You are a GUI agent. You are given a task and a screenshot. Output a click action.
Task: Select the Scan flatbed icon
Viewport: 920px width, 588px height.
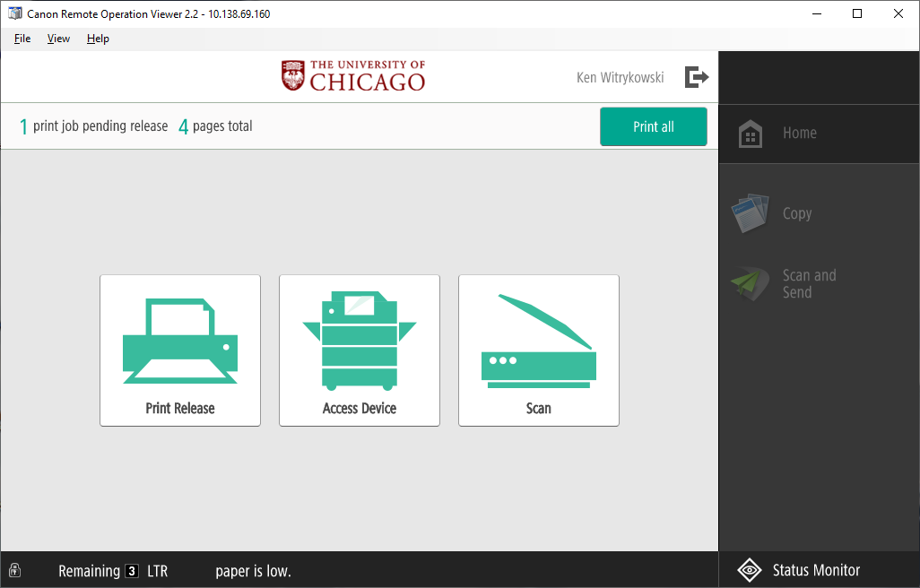[538, 341]
